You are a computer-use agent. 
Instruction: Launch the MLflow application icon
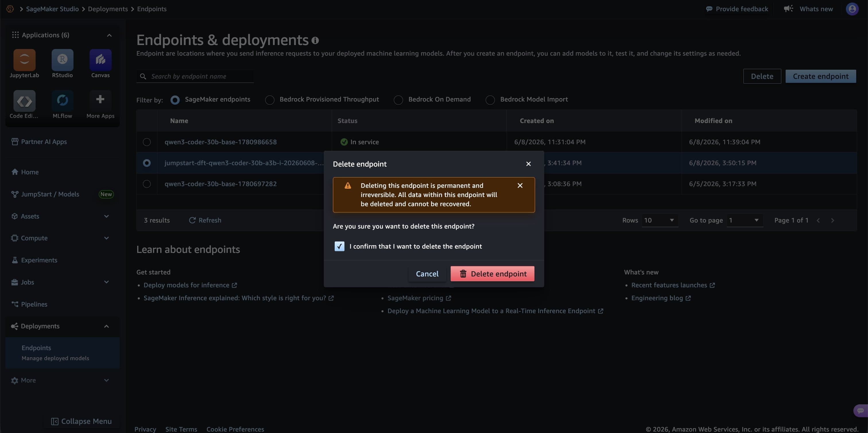(62, 100)
